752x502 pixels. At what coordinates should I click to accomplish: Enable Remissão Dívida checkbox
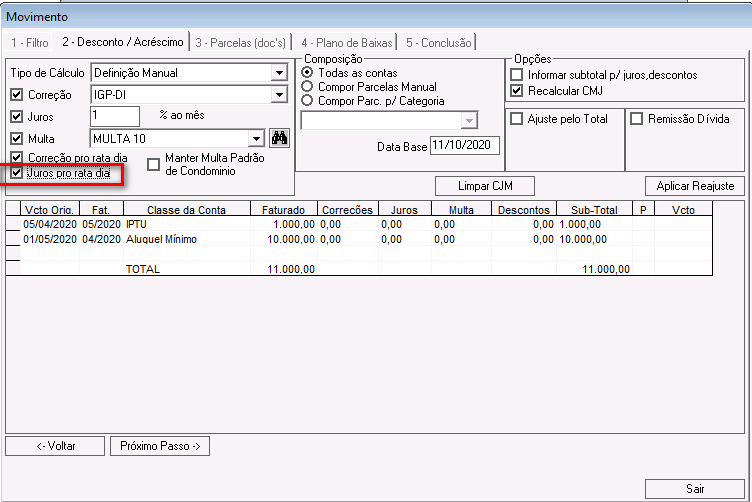coord(636,118)
